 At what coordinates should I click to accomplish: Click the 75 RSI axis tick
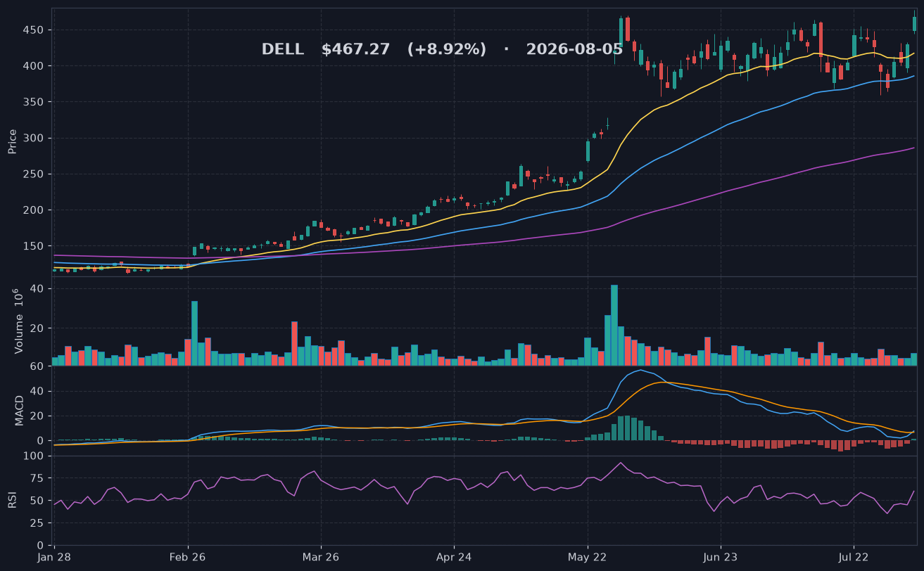click(x=38, y=478)
